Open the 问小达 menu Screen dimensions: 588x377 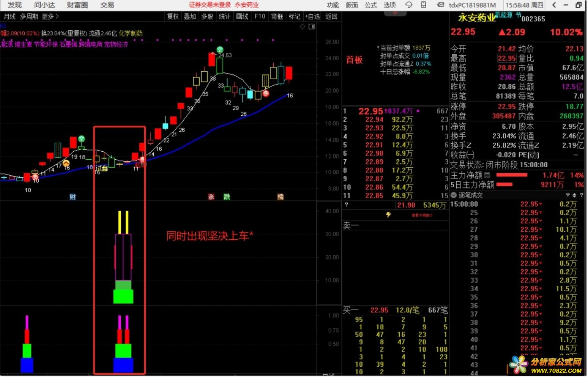(x=44, y=5)
